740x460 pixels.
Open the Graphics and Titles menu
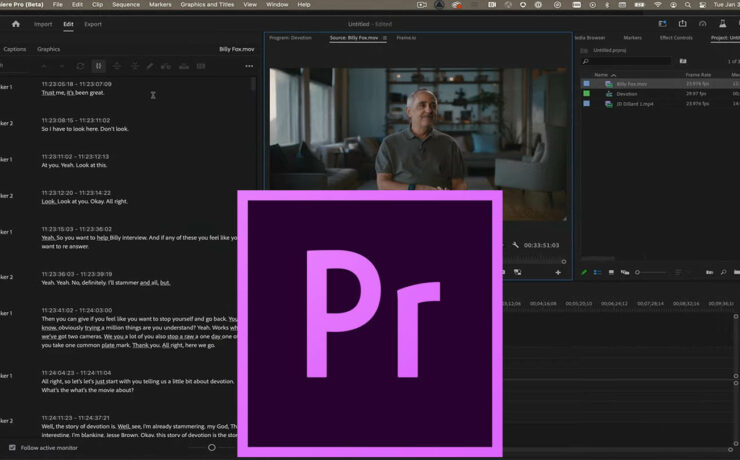(x=207, y=4)
